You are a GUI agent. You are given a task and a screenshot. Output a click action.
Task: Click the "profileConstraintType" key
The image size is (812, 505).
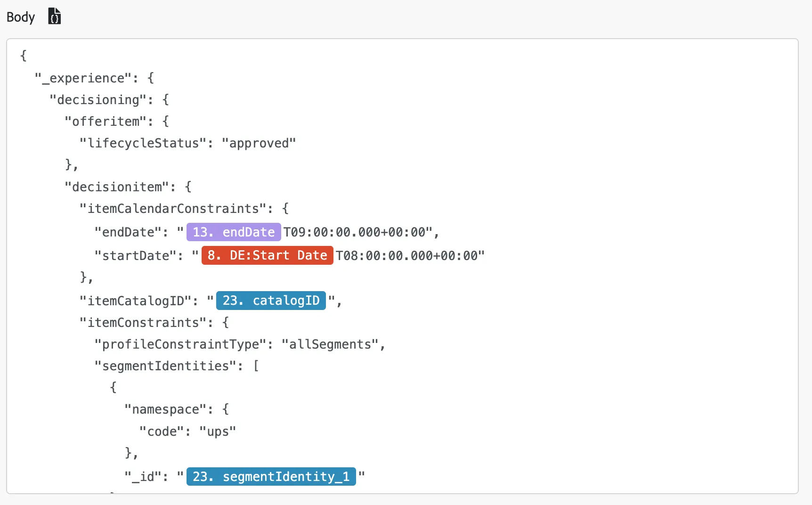coord(181,344)
